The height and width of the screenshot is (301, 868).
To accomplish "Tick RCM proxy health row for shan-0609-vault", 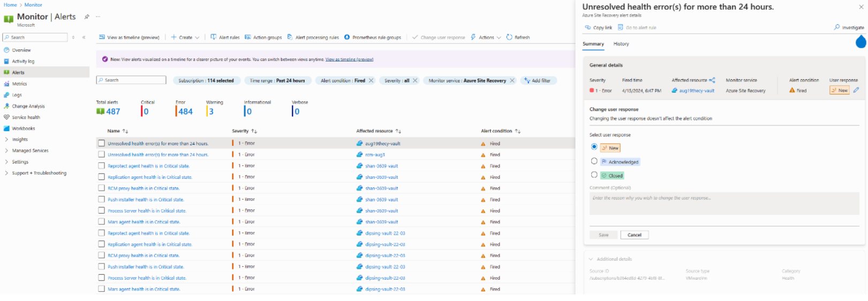I will click(x=101, y=189).
